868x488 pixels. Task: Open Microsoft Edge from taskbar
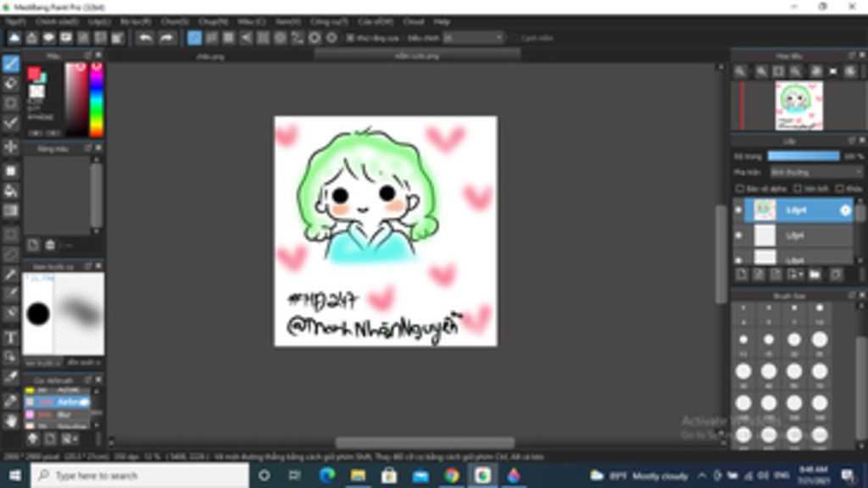[x=327, y=475]
